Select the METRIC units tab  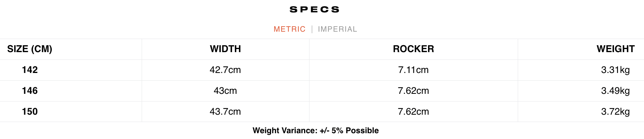pos(289,29)
